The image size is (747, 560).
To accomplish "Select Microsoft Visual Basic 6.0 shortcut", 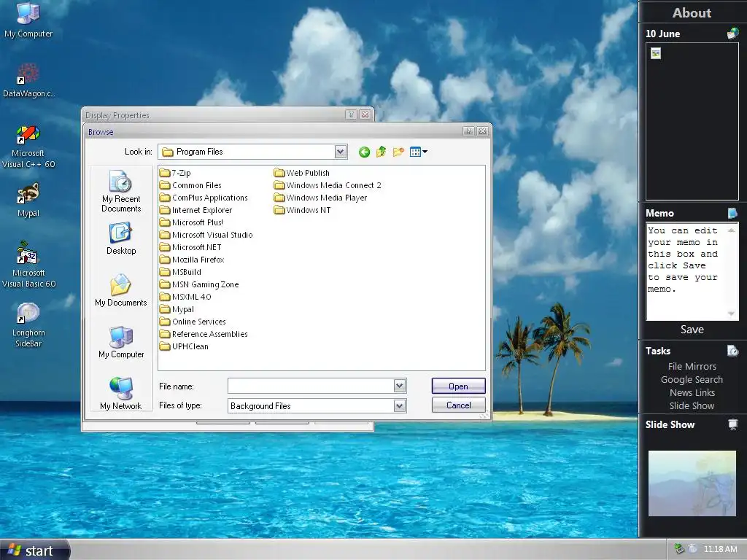I will (28, 265).
